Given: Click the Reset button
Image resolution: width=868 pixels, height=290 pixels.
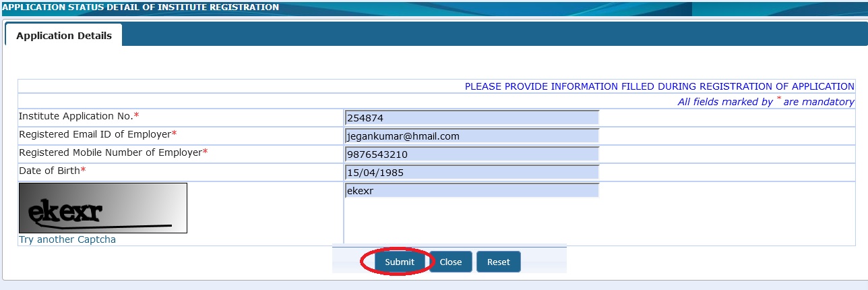Looking at the screenshot, I should (498, 262).
